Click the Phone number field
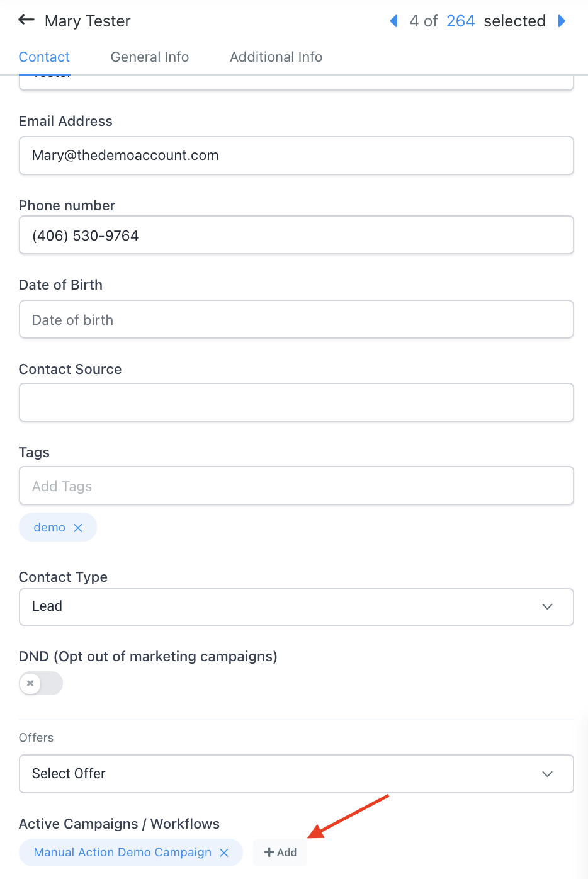 (x=296, y=235)
